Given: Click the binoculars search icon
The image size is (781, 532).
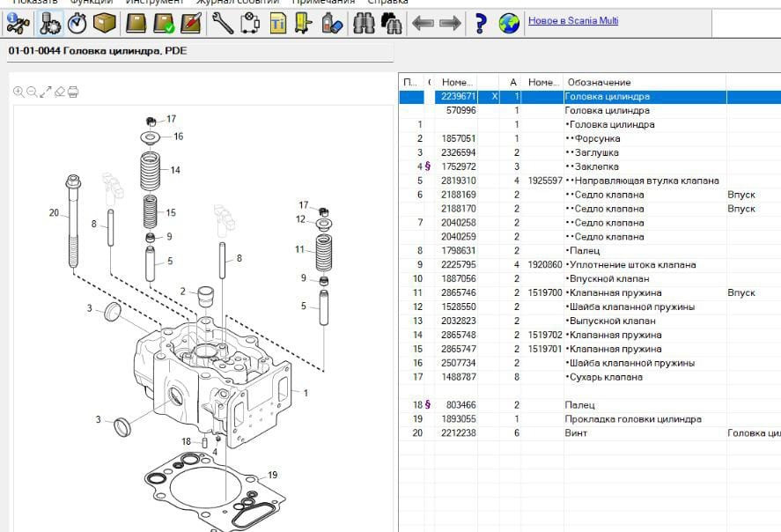Looking at the screenshot, I should tap(364, 23).
